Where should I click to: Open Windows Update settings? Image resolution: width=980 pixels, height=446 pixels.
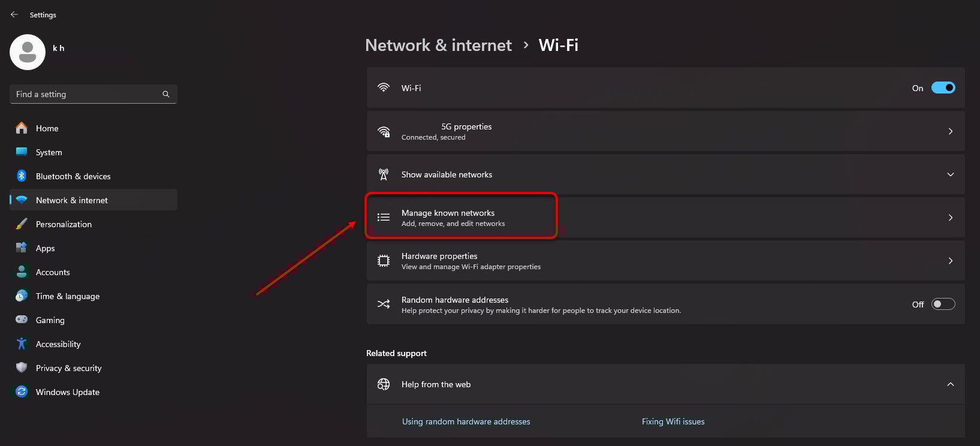67,391
